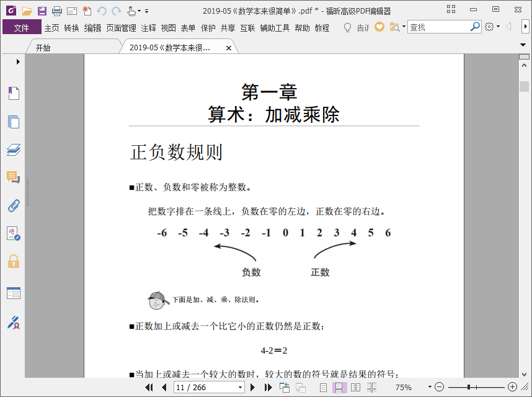Open the Page thumbnails panel
The height and width of the screenshot is (397, 532).
[14, 122]
